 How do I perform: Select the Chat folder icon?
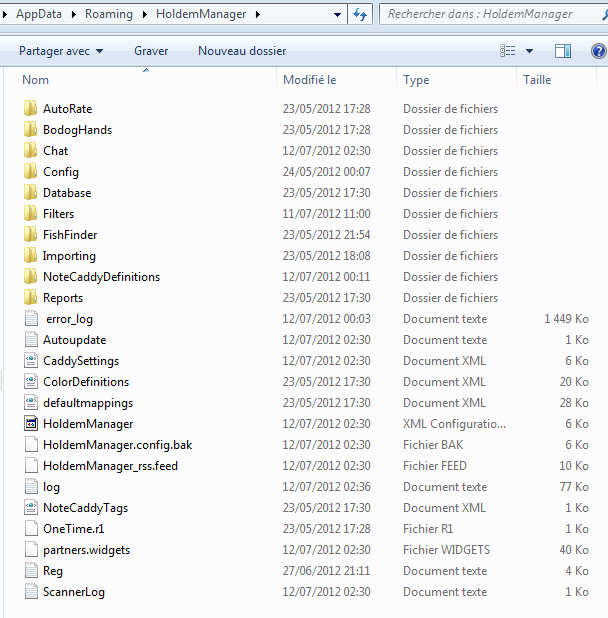click(x=30, y=151)
